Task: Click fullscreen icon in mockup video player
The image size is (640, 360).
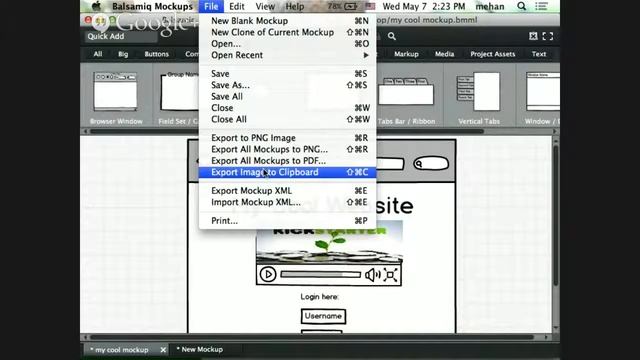Action: pyautogui.click(x=391, y=275)
